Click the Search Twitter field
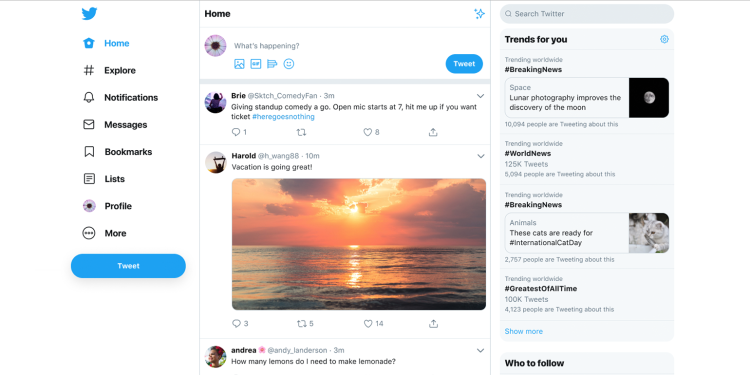 587,14
